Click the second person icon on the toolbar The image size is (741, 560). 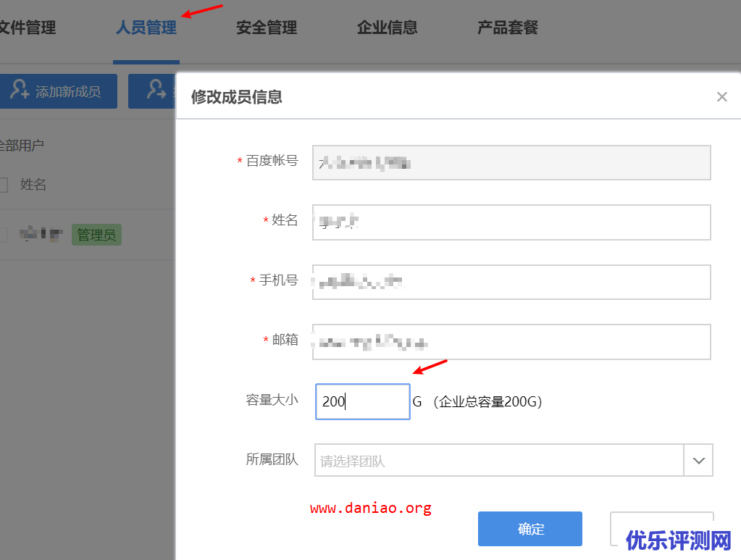(155, 91)
